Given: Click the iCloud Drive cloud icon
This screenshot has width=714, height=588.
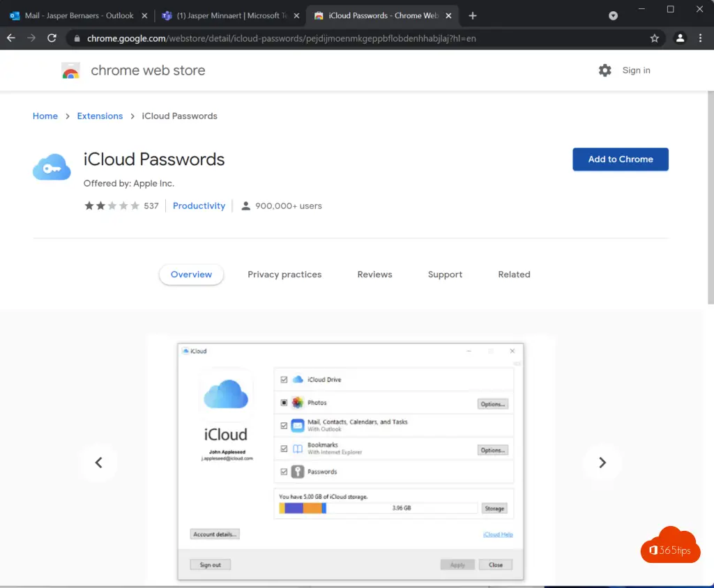Looking at the screenshot, I should (x=298, y=379).
